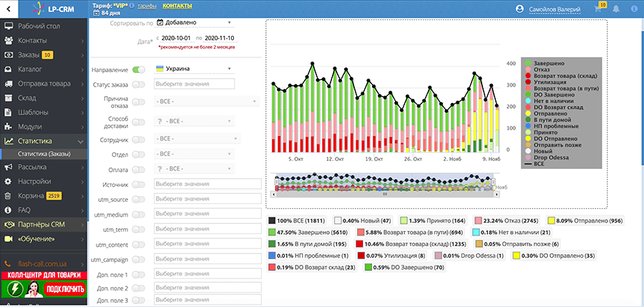Toggle the yellow Отправлено legend swatch
644x307 pixels.
(550, 220)
